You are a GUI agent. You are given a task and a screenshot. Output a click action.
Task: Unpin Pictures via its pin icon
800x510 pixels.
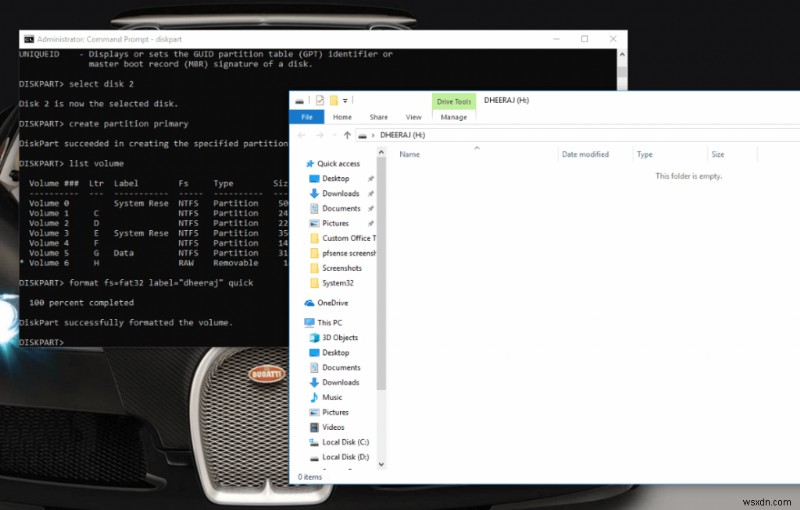coord(371,223)
